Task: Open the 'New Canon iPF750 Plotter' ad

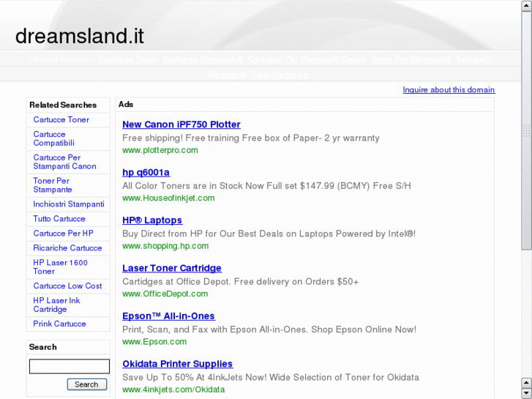Action: 181,124
